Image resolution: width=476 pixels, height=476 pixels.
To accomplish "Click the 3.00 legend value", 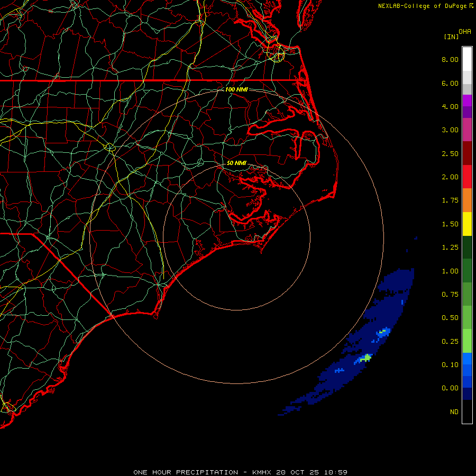I will [x=450, y=130].
